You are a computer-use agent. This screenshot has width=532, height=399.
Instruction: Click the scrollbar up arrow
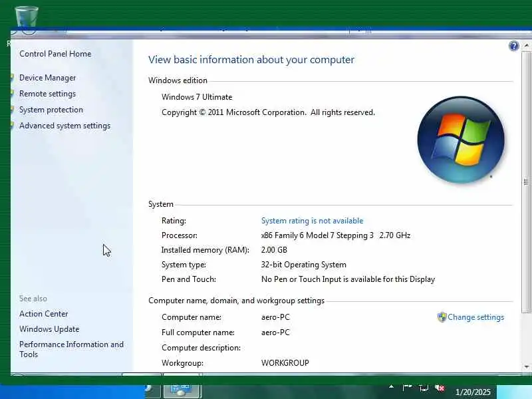(526, 45)
